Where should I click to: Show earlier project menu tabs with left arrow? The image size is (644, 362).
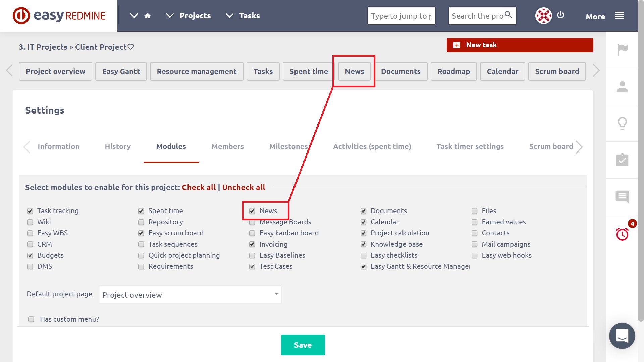[9, 71]
